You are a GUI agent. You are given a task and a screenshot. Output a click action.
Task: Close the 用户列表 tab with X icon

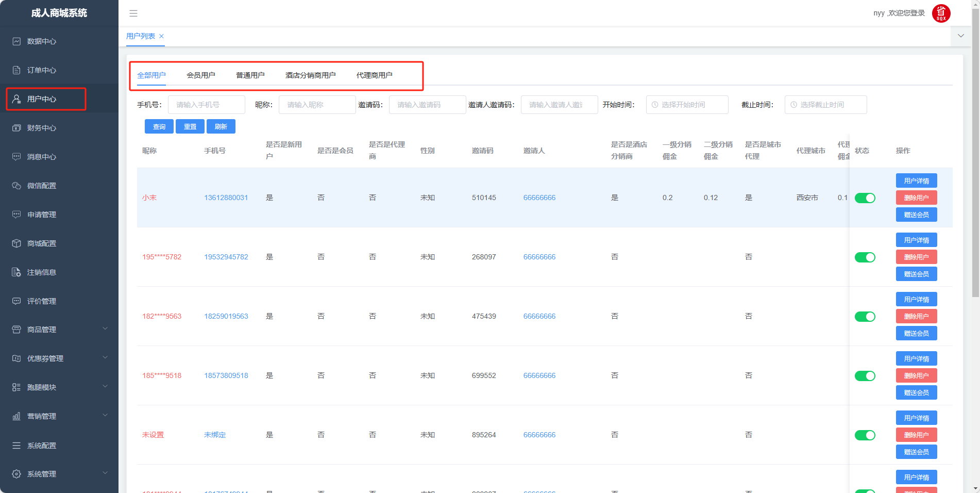click(161, 36)
